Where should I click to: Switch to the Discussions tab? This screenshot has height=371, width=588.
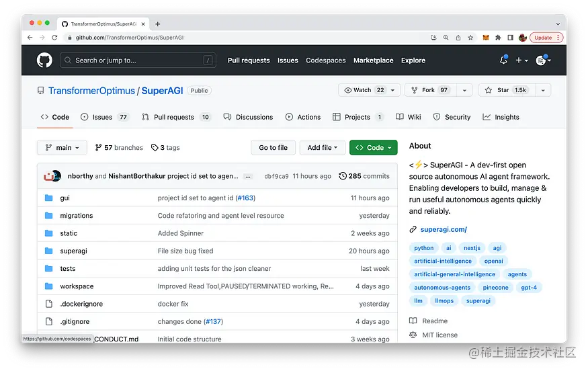248,117
